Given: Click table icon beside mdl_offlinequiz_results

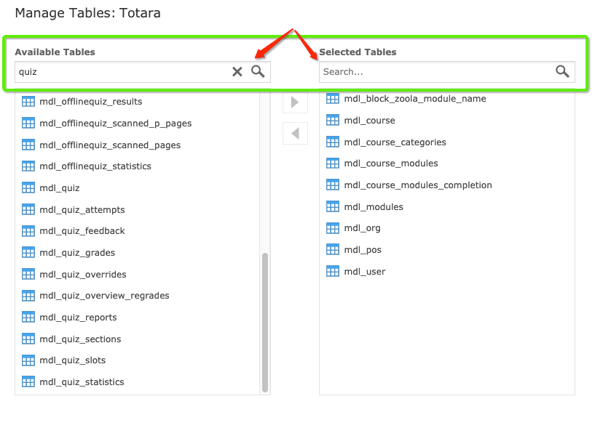Looking at the screenshot, I should point(28,102).
